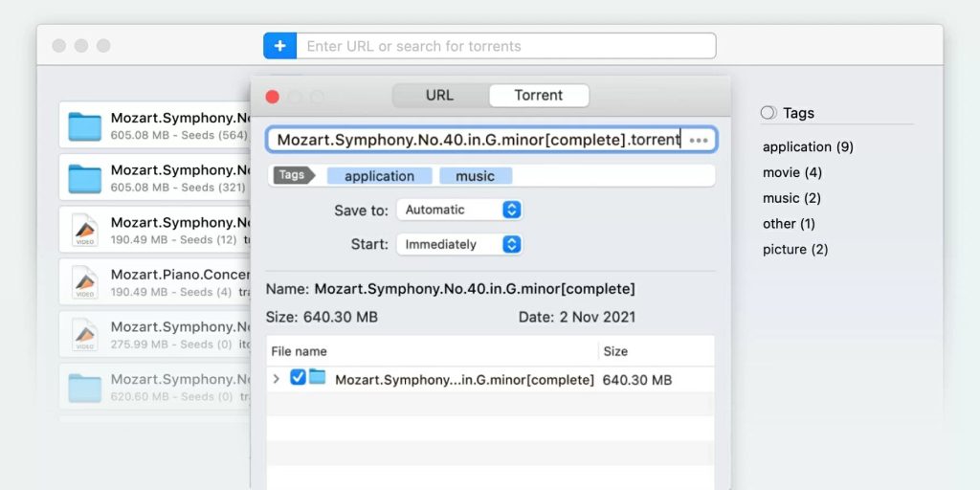The height and width of the screenshot is (490, 980).
Task: Click the blue plus add-torrent button
Action: coord(280,46)
